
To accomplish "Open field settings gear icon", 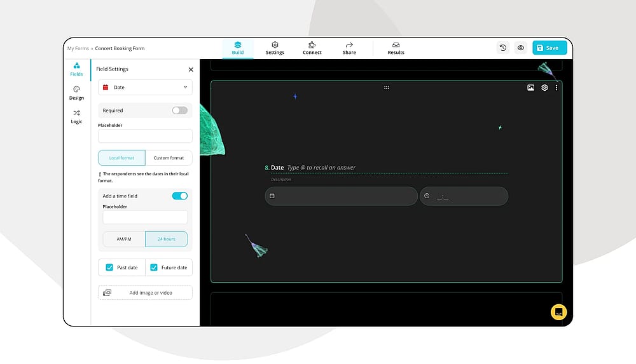I will (x=544, y=88).
